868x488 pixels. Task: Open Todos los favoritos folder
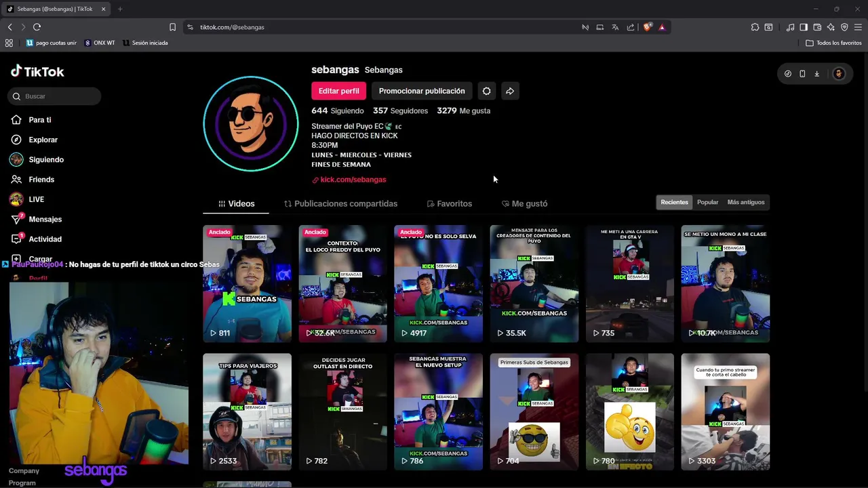pos(833,43)
